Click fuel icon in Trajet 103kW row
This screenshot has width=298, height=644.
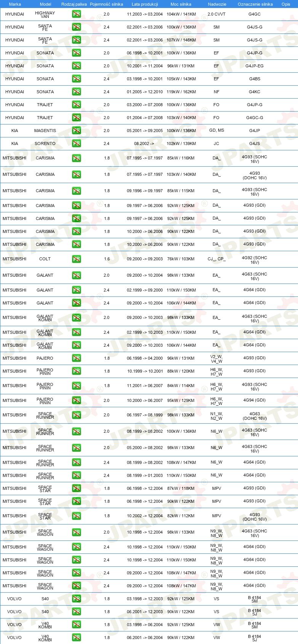(76, 118)
